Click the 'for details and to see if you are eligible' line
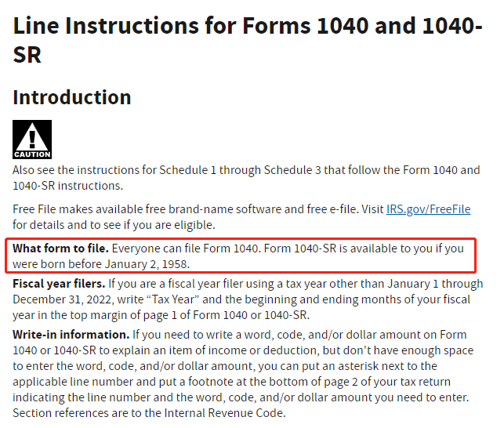504x428 pixels. [x=114, y=225]
